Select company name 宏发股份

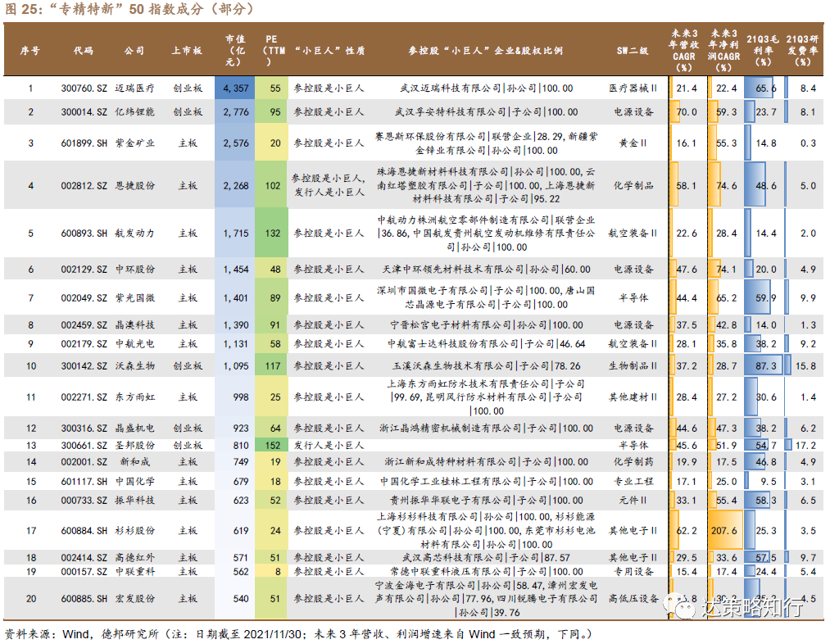point(135,598)
